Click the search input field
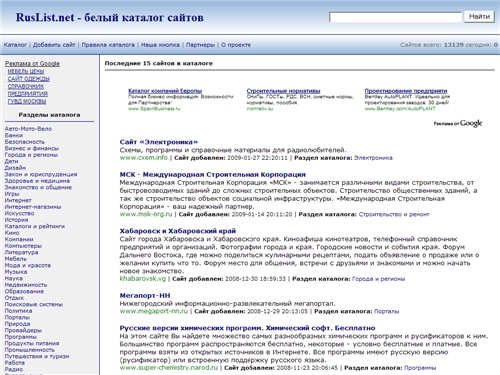 pyautogui.click(x=395, y=17)
